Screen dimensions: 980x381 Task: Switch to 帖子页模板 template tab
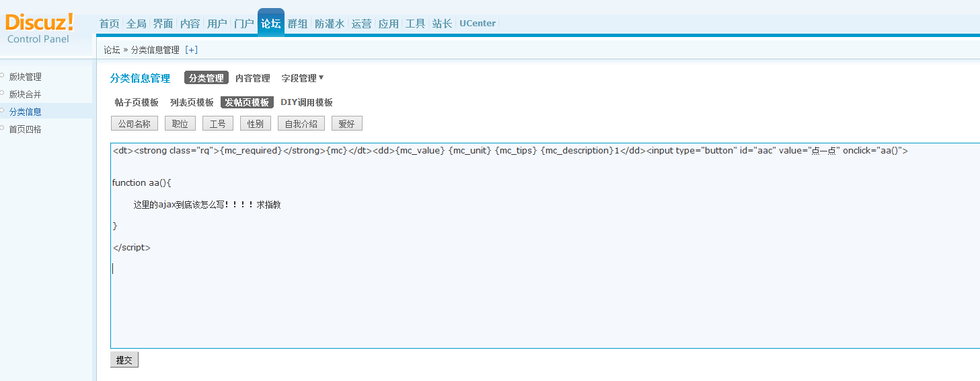point(137,102)
